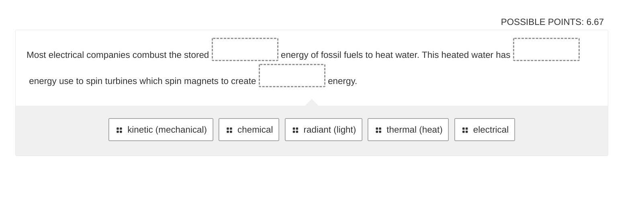Click the drag handle on the chemical chip
This screenshot has width=644, height=211.
[x=229, y=130]
